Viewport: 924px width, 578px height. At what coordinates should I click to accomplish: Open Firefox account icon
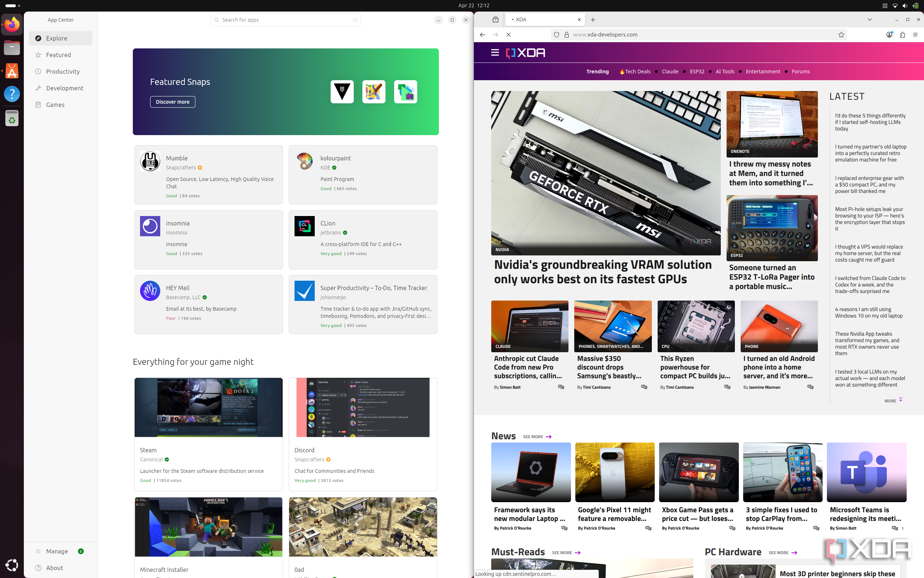(889, 35)
